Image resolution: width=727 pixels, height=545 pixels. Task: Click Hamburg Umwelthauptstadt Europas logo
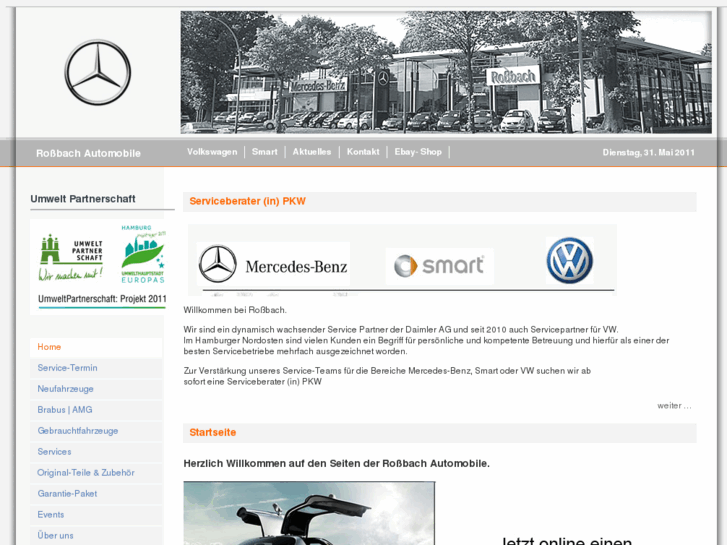[x=143, y=254]
